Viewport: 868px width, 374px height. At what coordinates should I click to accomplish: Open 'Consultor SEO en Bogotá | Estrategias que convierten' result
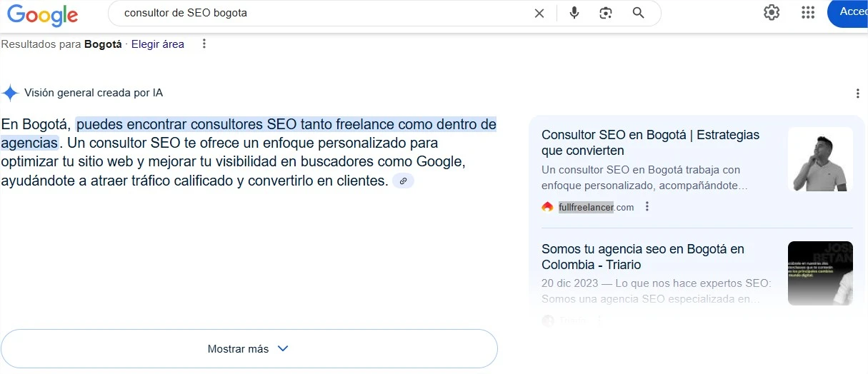(x=651, y=143)
